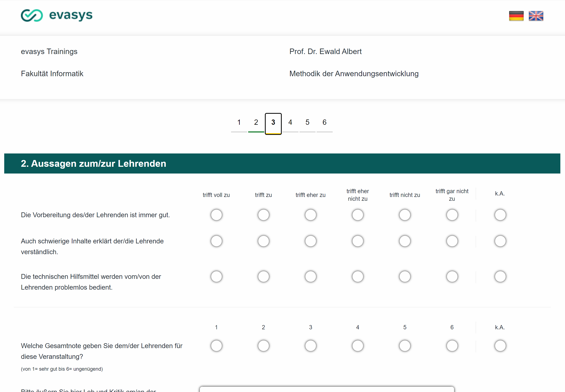Choose 'k.A.' for the Vorbereitung statement
The image size is (565, 392).
(x=500, y=215)
